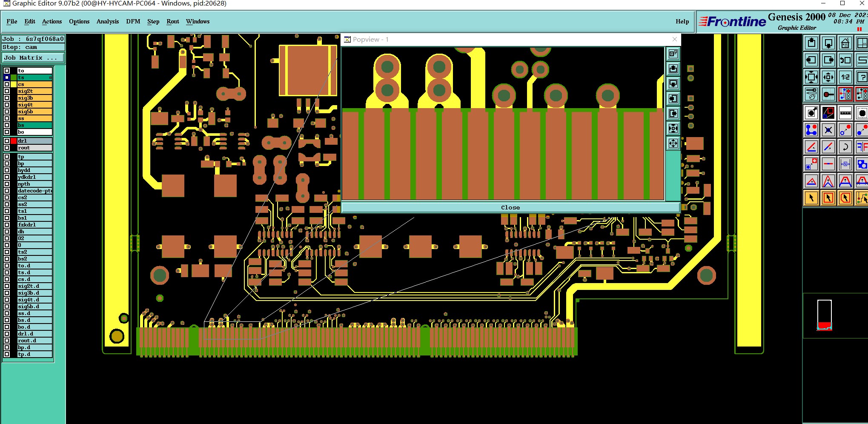
Task: Click the red color swatch of drl layer
Action: point(14,141)
